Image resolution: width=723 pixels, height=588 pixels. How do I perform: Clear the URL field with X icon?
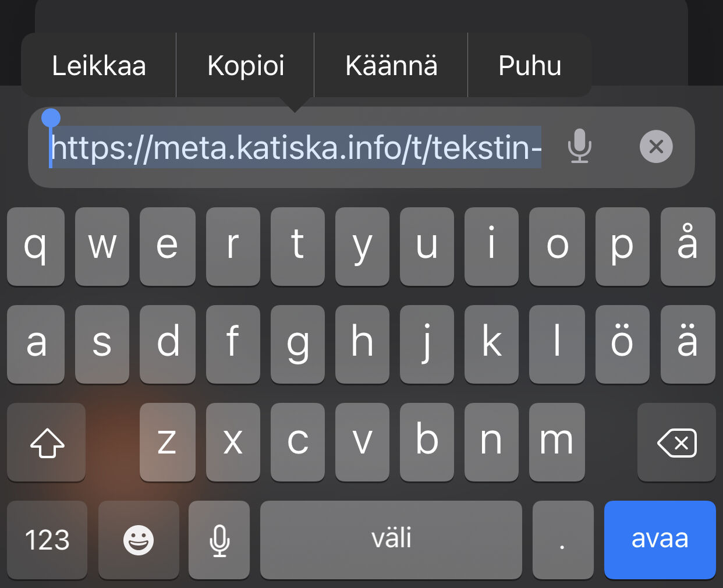(x=656, y=146)
